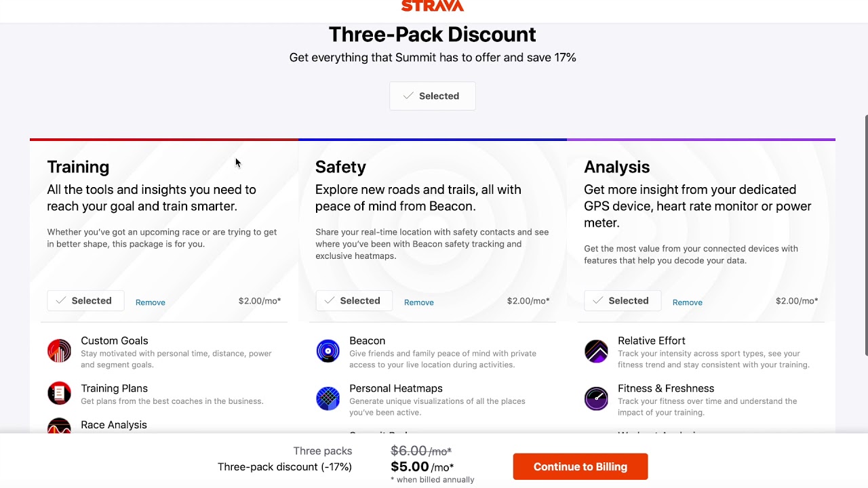Toggle the Analysis pack Selected button

623,301
